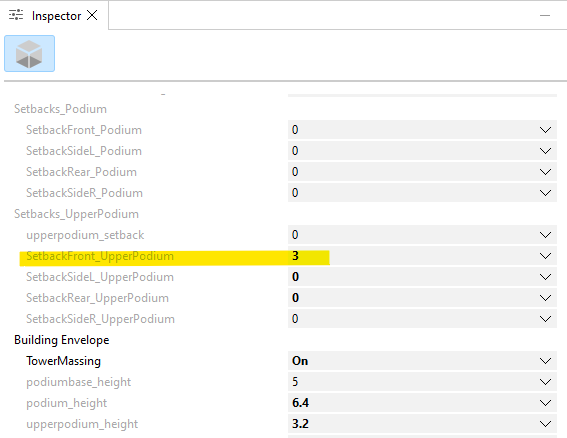Open SetbackRear_Podium dropdown arrow

[545, 172]
